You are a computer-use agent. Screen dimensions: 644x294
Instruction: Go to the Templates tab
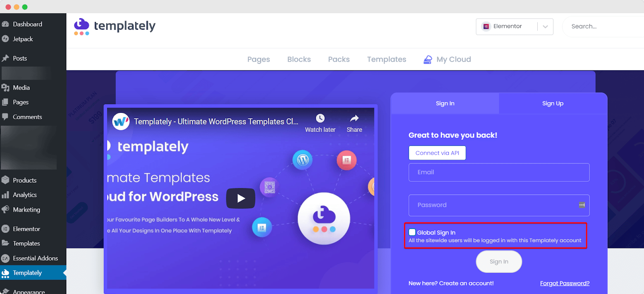coord(387,60)
